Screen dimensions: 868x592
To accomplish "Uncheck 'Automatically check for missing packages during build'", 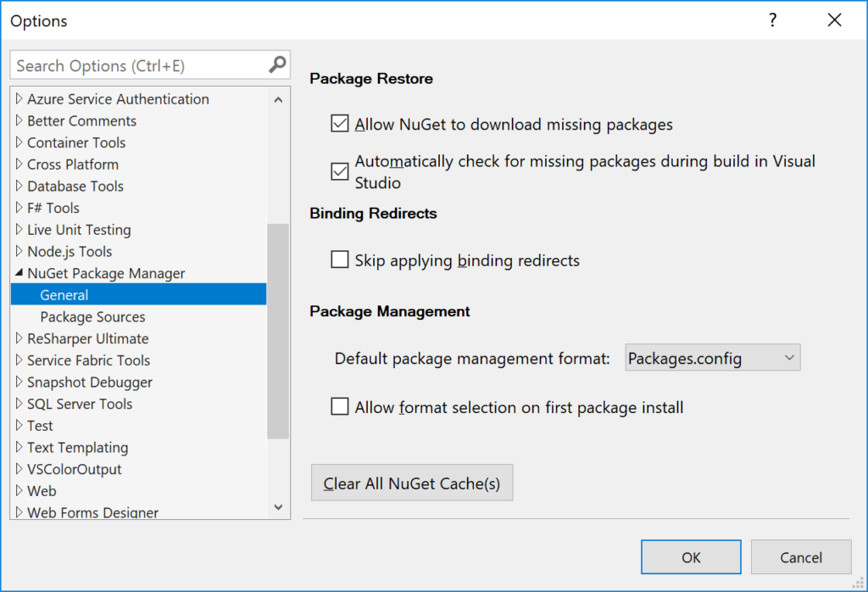I will click(x=339, y=171).
